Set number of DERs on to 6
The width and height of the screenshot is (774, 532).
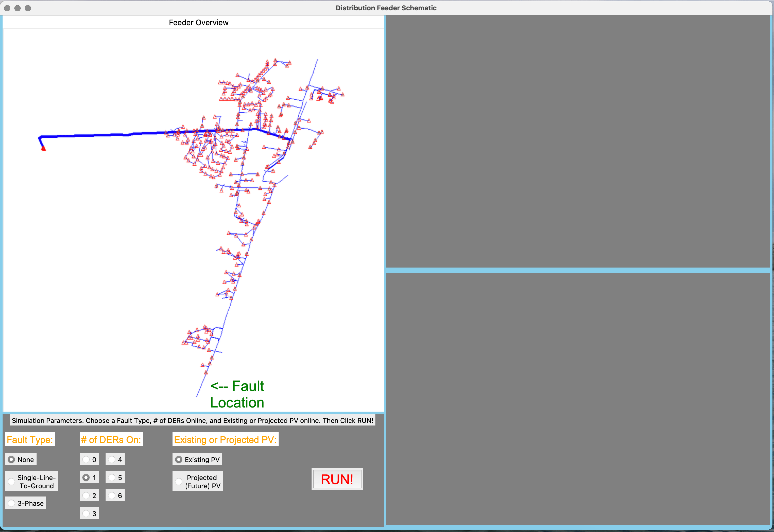coord(112,495)
